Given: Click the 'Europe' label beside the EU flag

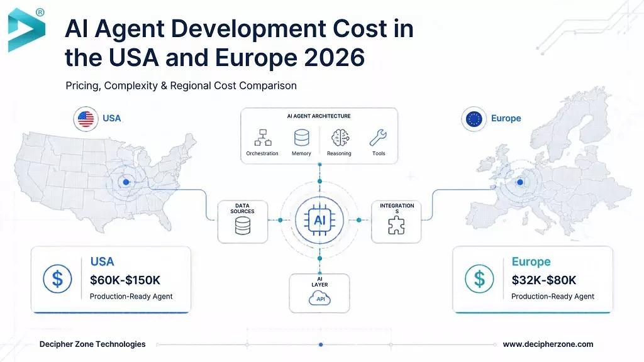Looking at the screenshot, I should tap(506, 118).
